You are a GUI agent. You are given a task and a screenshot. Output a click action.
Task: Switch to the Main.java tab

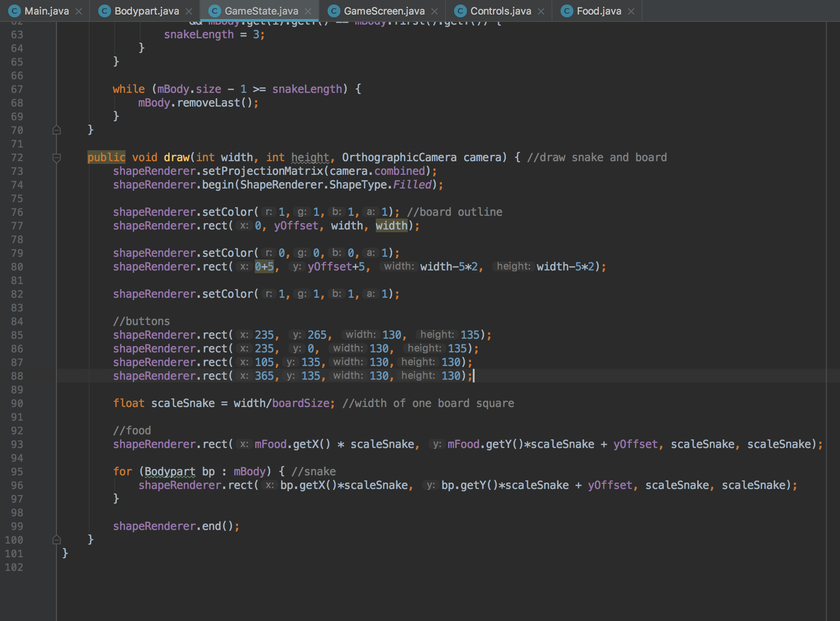(46, 11)
